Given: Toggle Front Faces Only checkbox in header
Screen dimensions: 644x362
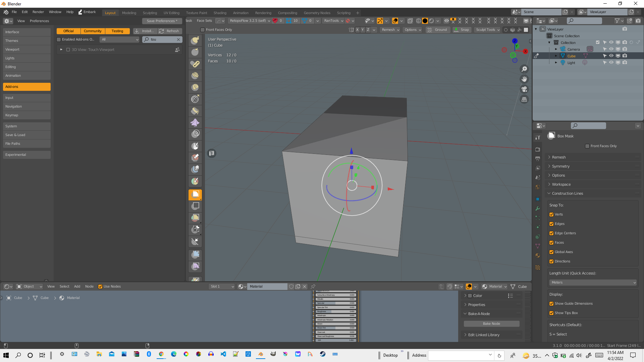Looking at the screenshot, I should pos(203,30).
